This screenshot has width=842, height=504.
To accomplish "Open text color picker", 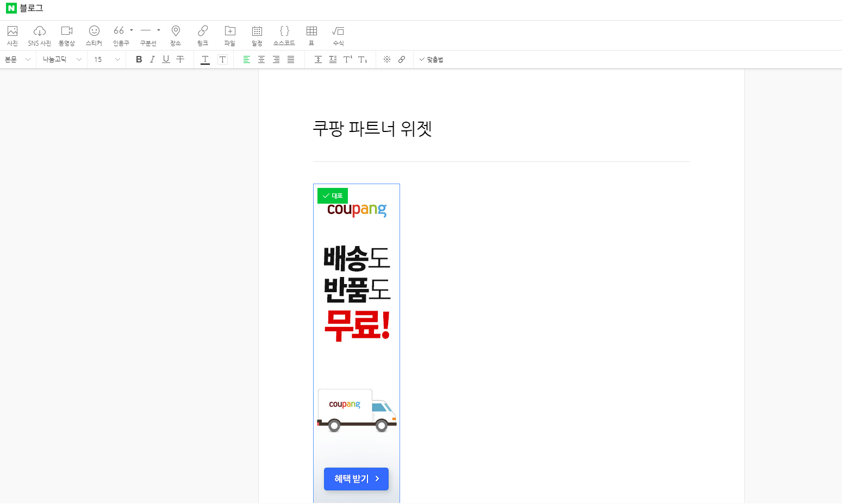I will coord(205,60).
